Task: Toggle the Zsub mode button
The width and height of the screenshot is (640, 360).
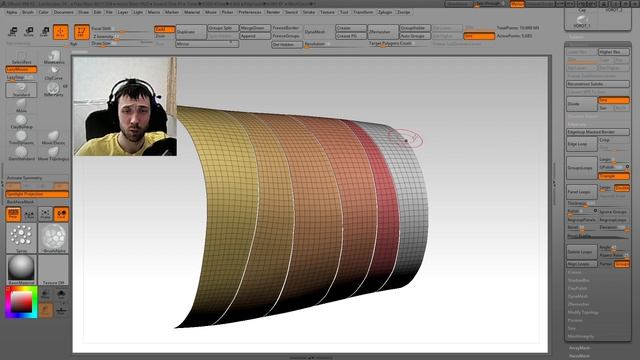Action: 164,36
